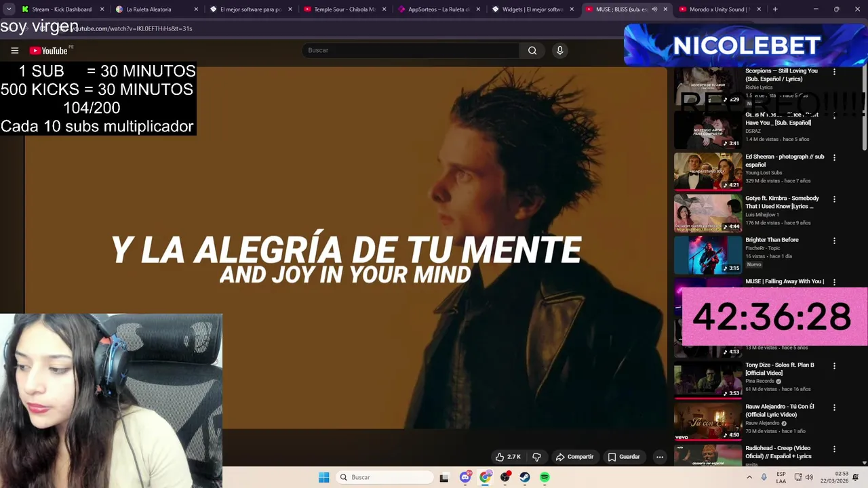Open Brighter Than Before video
868x488 pixels.
[772, 240]
